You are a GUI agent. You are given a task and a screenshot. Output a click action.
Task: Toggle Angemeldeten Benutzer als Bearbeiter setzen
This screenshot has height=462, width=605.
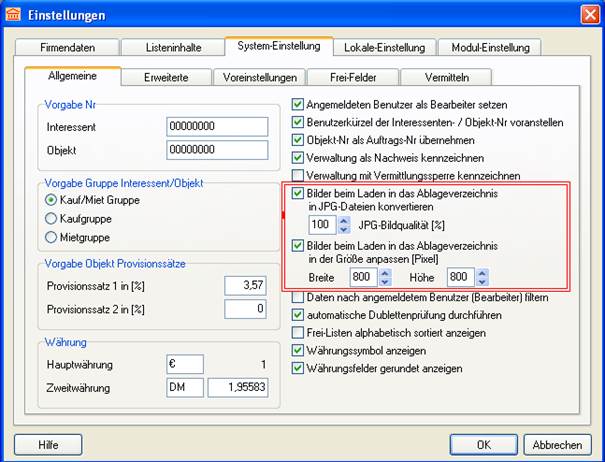coord(297,104)
